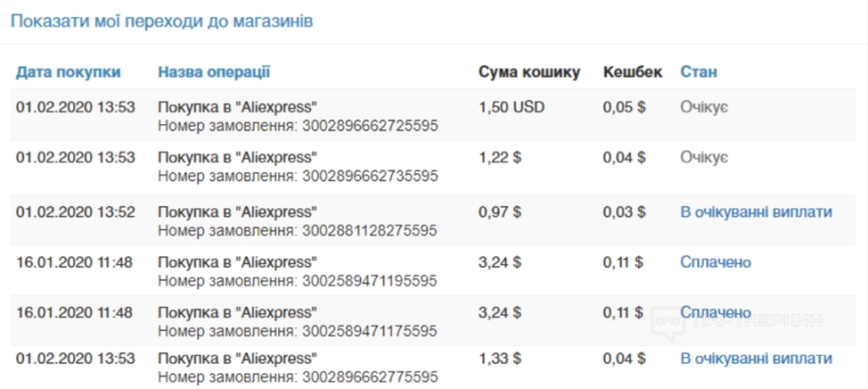Screen dimensions: 868x389
Task: Sort by "Назва операції" column header
Action: click(214, 72)
